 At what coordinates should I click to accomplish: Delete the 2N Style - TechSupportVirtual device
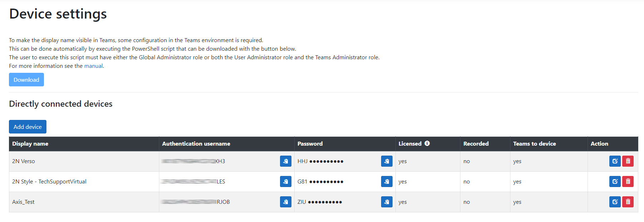(x=628, y=182)
